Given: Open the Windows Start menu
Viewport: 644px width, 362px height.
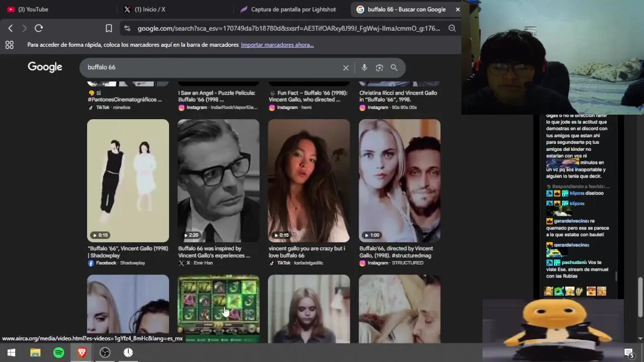Looking at the screenshot, I should click(11, 352).
